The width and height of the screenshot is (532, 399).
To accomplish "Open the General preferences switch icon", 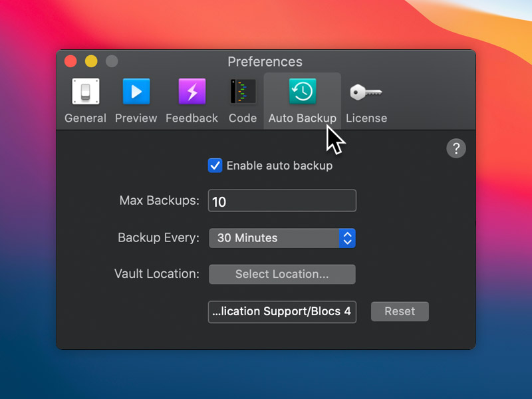I will (85, 92).
